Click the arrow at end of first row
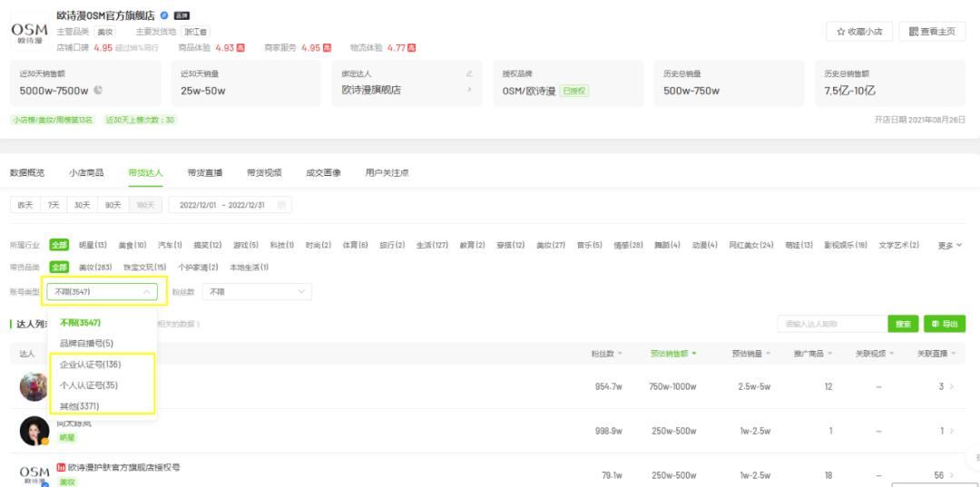 951,387
